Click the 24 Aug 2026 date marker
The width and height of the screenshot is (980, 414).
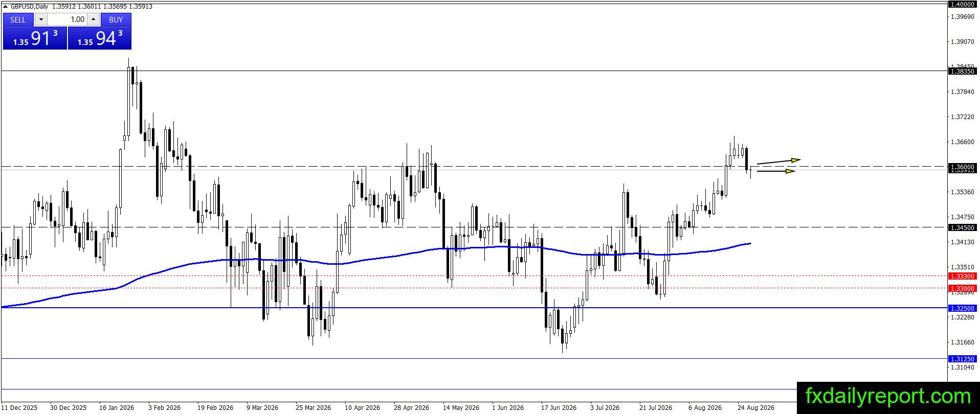pos(755,407)
